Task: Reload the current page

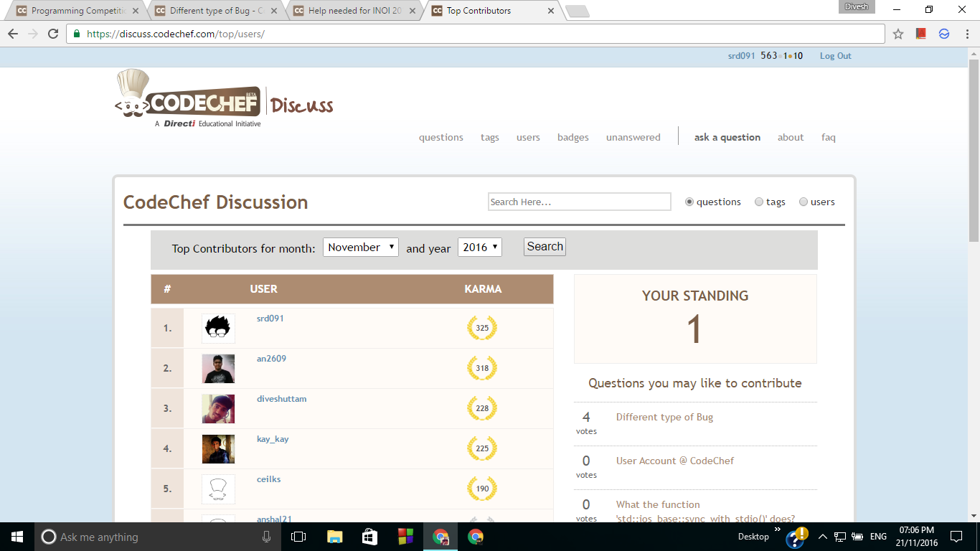Action: click(x=53, y=34)
